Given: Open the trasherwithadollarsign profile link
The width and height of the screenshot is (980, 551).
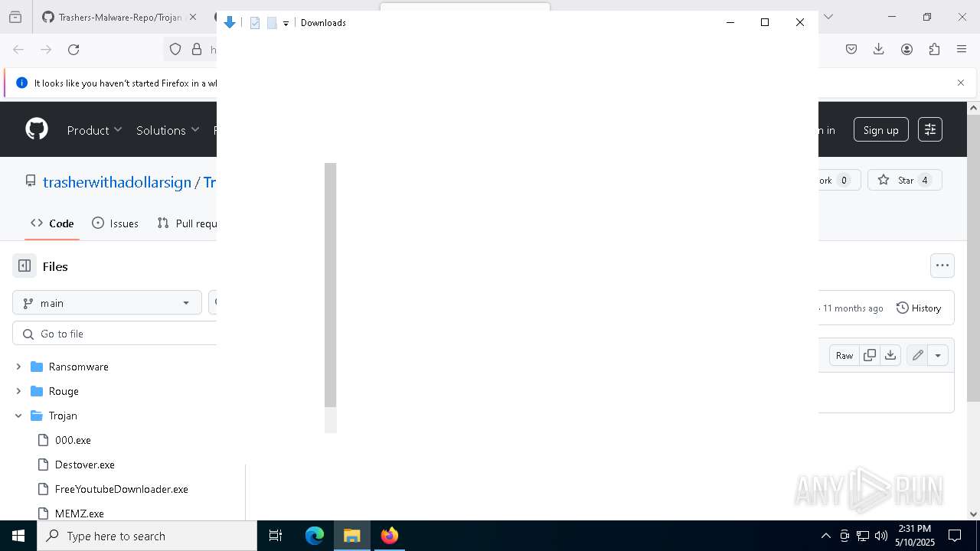Looking at the screenshot, I should pyautogui.click(x=117, y=182).
